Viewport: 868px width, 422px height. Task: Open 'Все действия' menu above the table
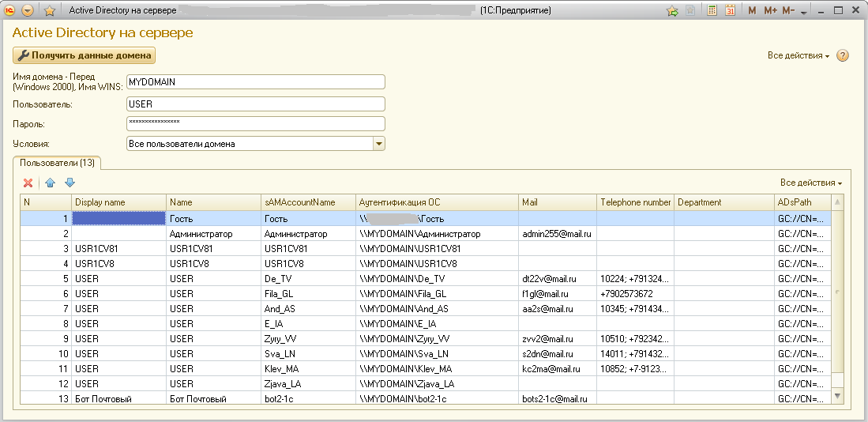click(x=810, y=183)
